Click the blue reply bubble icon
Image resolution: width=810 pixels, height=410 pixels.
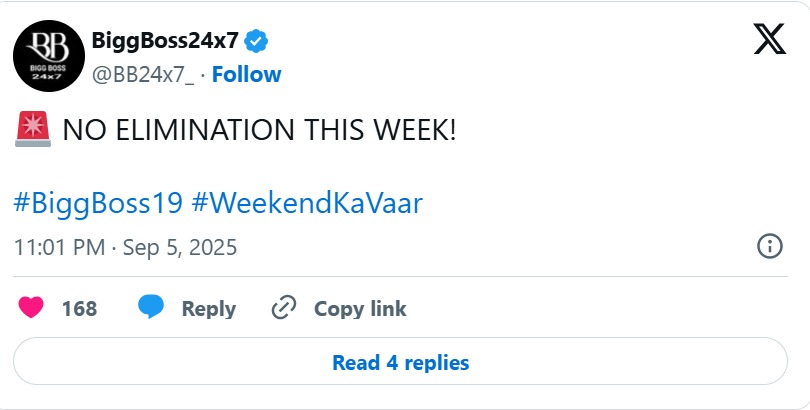pyautogui.click(x=151, y=308)
